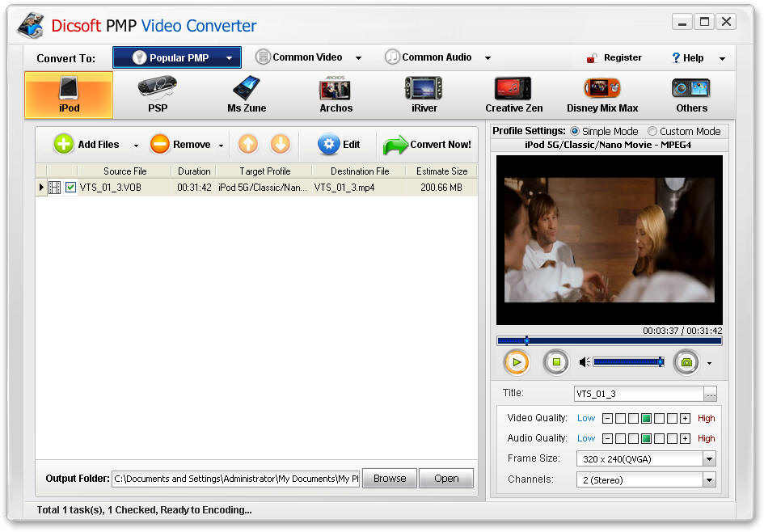Increase Video Quality with plus box
Viewport: 764px width, 532px height.
click(x=685, y=418)
